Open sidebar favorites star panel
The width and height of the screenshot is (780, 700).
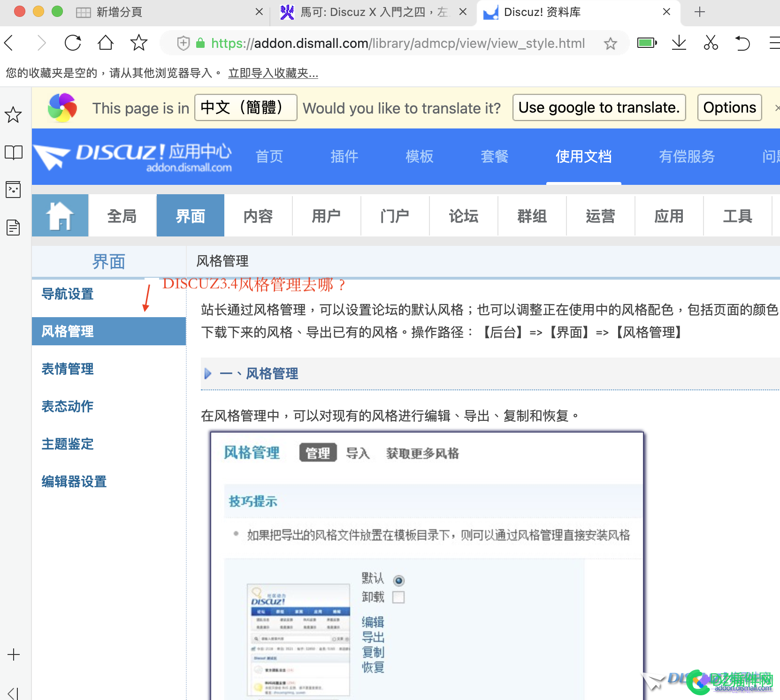tap(13, 114)
